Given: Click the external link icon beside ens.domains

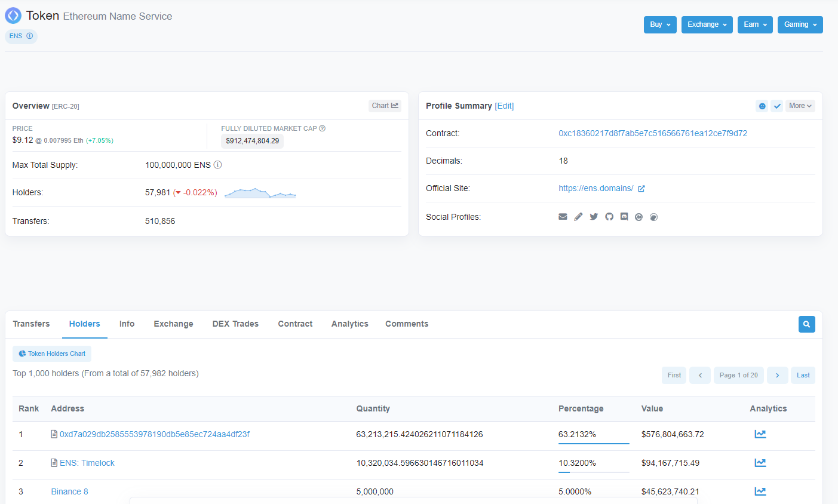Looking at the screenshot, I should [x=641, y=189].
